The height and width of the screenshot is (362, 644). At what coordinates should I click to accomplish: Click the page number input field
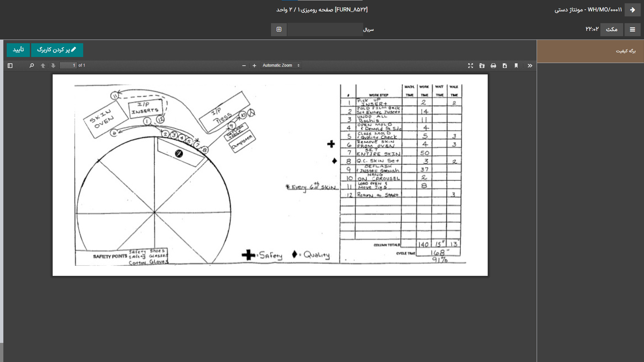tap(68, 65)
